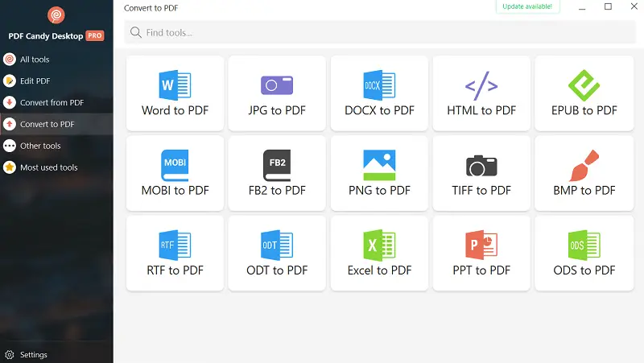Launch TIFF to PDF camera icon
This screenshot has width=644, height=363.
(x=481, y=166)
